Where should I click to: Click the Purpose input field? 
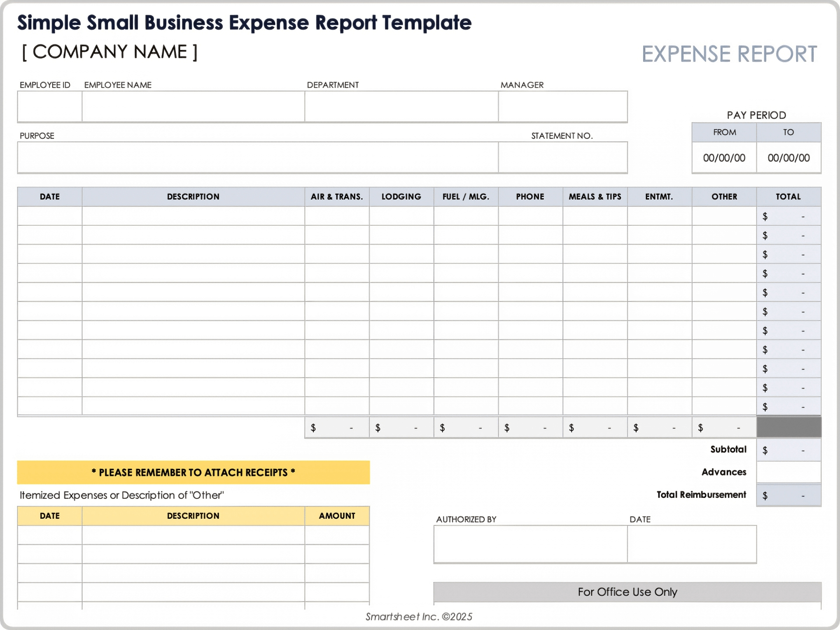pyautogui.click(x=258, y=157)
